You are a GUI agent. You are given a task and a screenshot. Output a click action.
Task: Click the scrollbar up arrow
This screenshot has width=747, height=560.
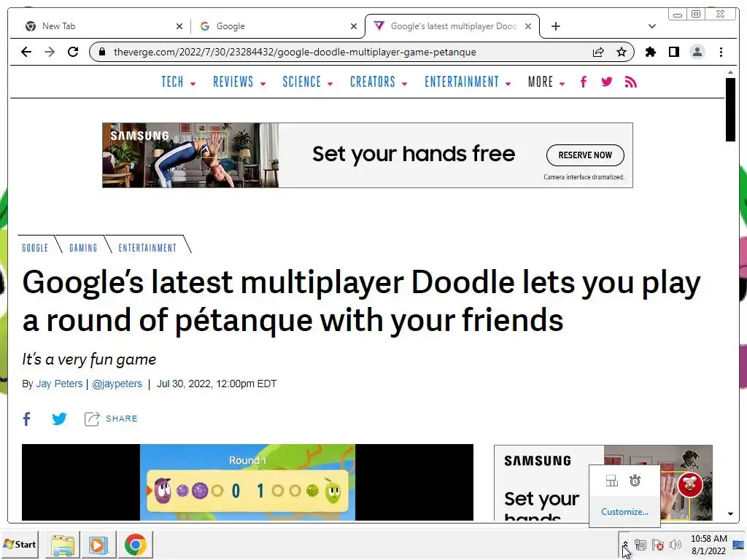[x=729, y=72]
